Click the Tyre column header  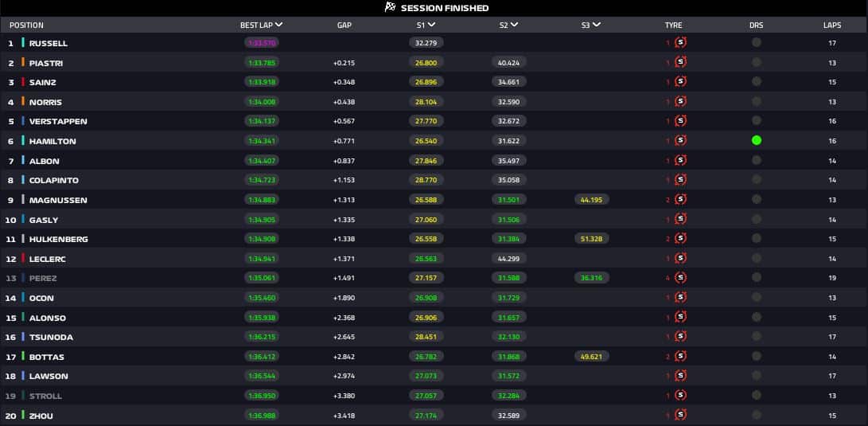(x=674, y=25)
